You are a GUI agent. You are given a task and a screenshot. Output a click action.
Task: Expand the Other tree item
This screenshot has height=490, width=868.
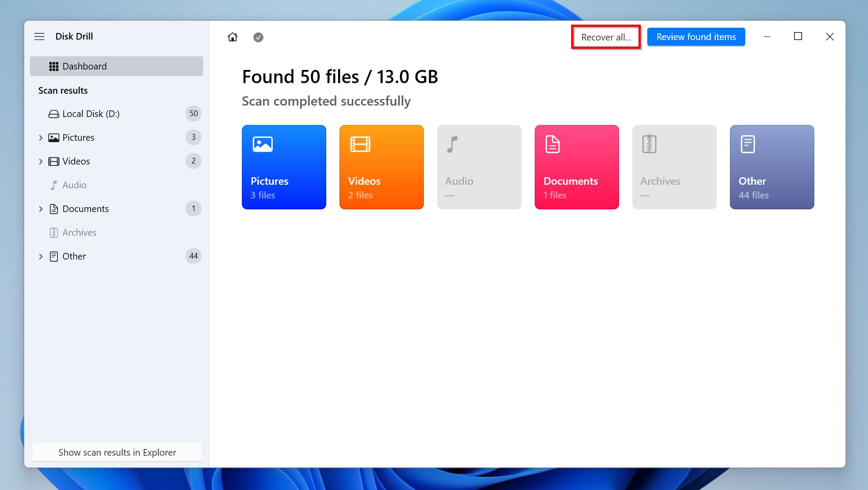pyautogui.click(x=41, y=256)
